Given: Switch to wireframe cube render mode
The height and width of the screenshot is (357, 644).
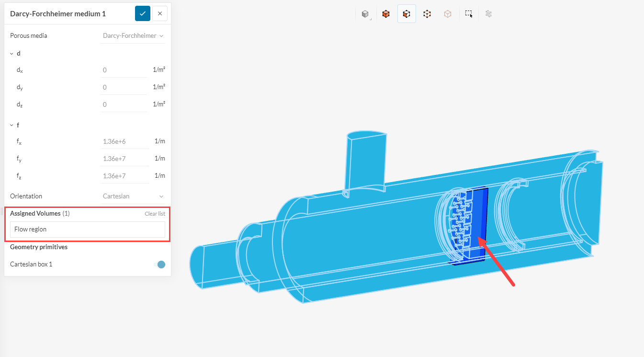Looking at the screenshot, I should coord(427,14).
